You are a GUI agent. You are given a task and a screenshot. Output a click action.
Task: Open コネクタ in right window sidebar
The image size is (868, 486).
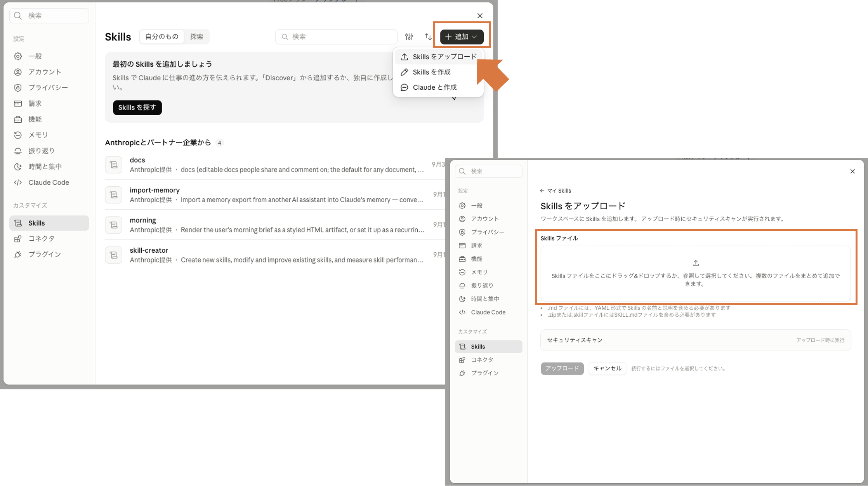[x=488, y=360]
